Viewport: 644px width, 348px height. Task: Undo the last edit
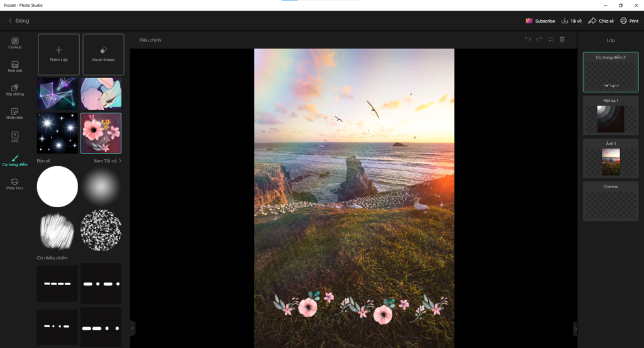pos(528,40)
